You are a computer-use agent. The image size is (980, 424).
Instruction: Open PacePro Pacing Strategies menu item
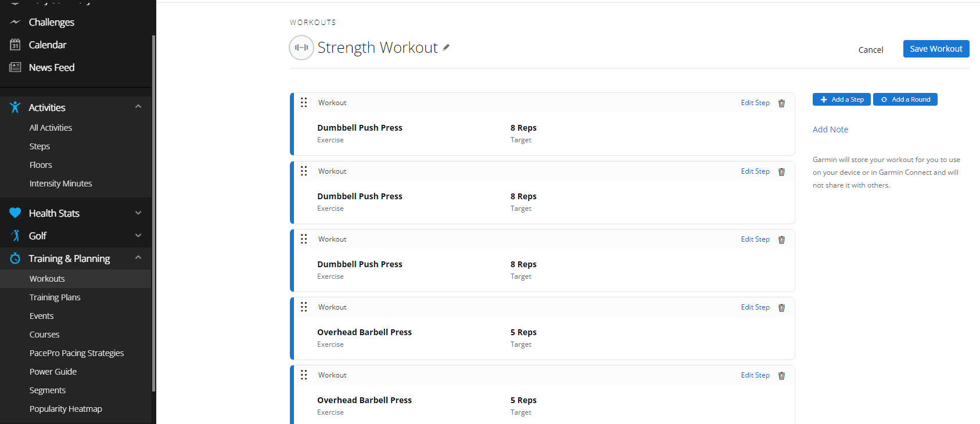point(77,353)
